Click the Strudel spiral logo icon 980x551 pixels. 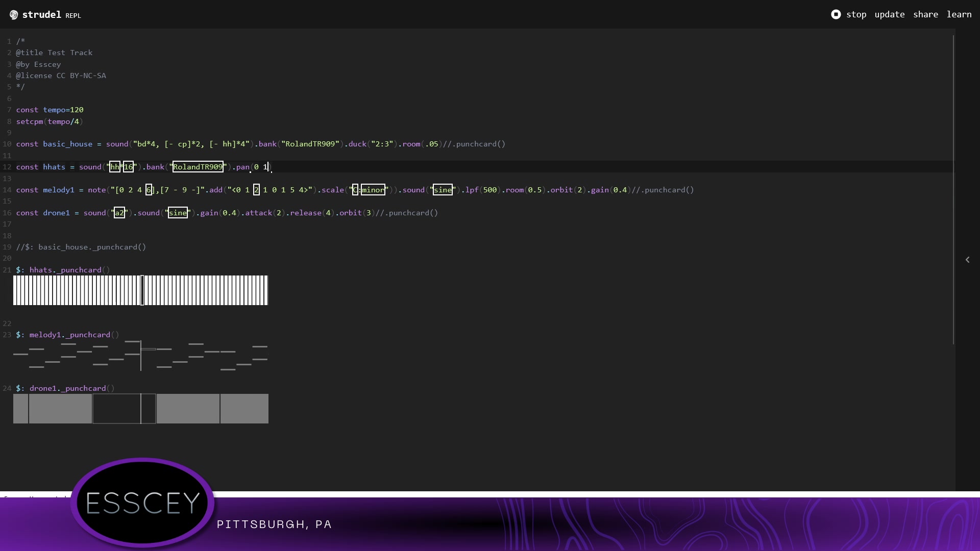(14, 15)
